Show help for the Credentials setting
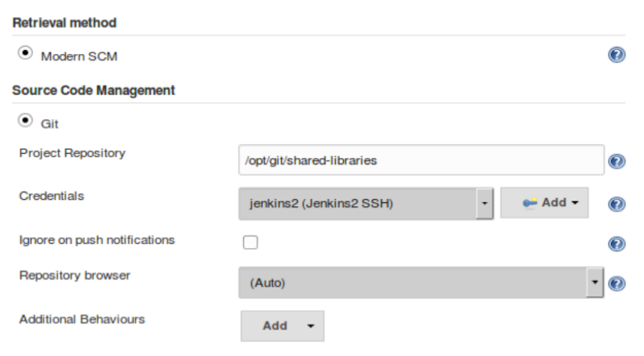 point(617,204)
